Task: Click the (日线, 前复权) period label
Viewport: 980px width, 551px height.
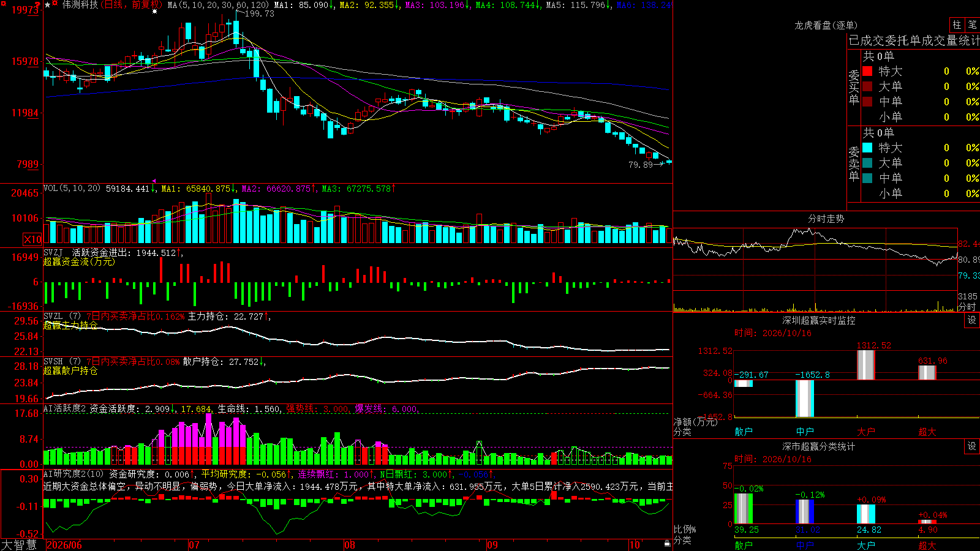Action: pos(132,5)
